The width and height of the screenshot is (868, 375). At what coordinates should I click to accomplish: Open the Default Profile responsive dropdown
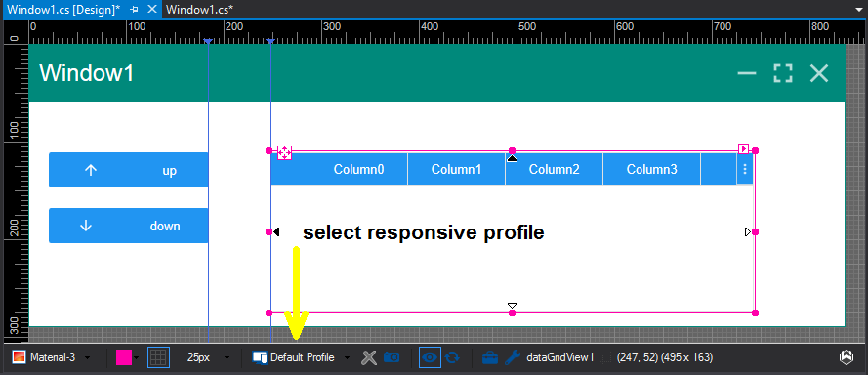301,357
